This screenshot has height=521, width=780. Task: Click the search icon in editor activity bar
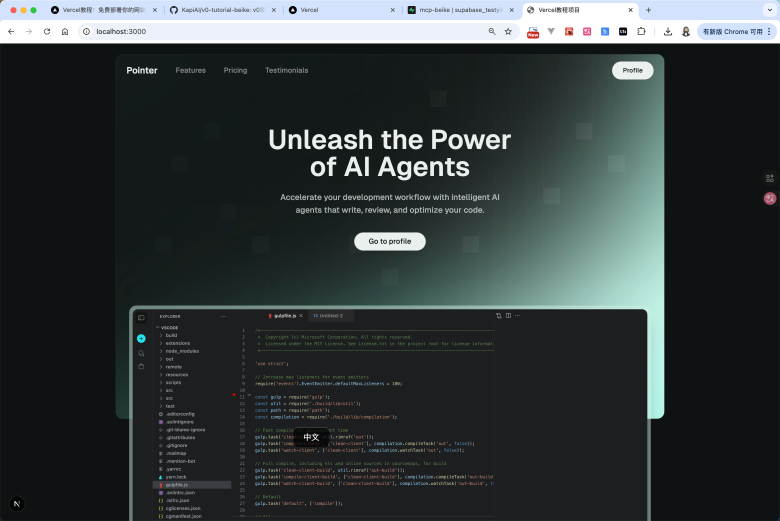141,352
